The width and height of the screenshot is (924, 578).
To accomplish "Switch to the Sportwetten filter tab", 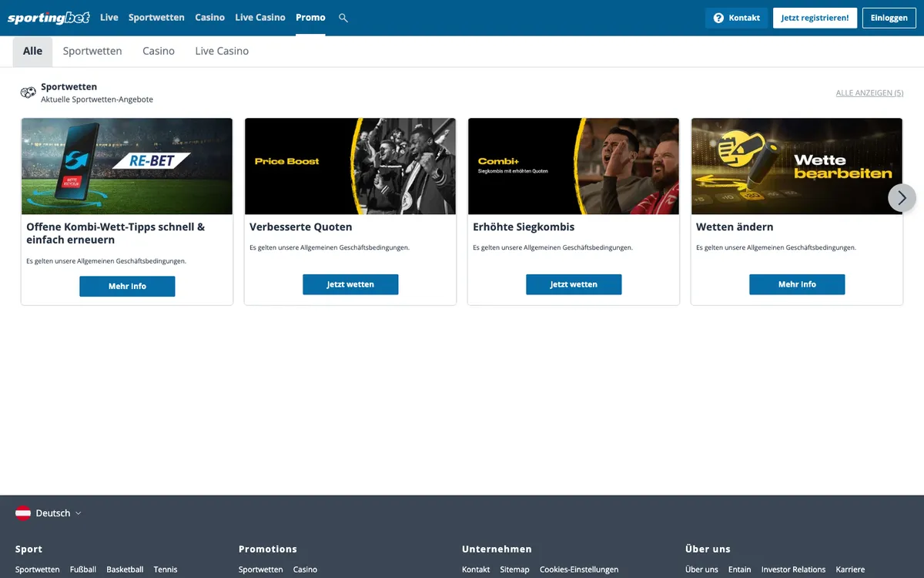I will (92, 51).
